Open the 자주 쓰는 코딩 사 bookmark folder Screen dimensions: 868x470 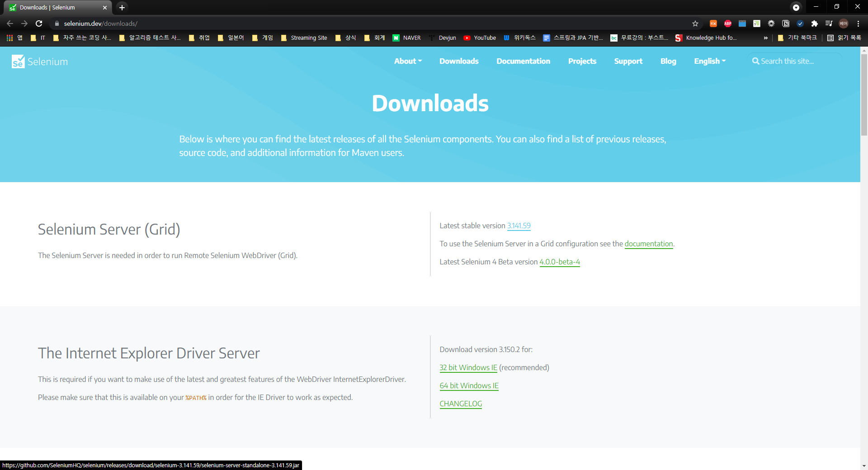point(82,38)
